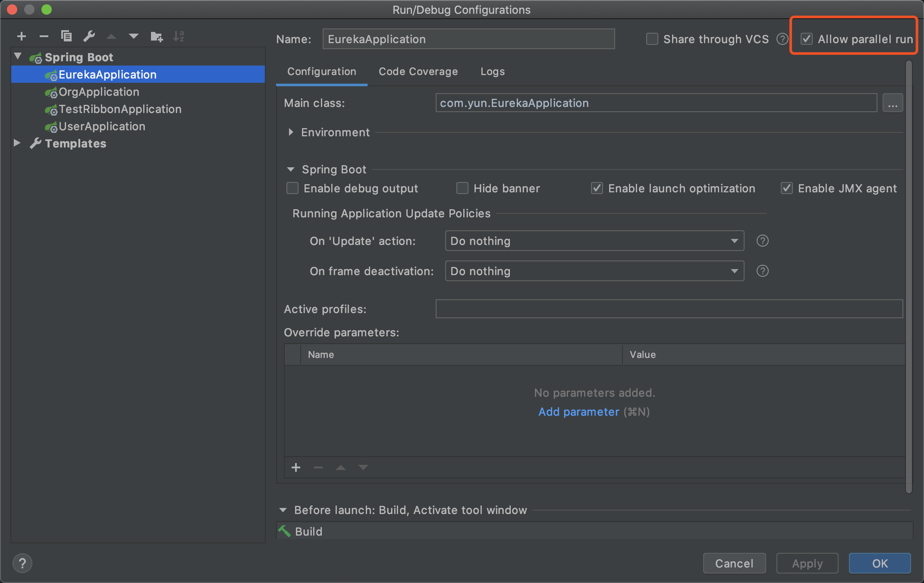This screenshot has width=924, height=583.
Task: Expand the Environment section
Action: [x=291, y=132]
